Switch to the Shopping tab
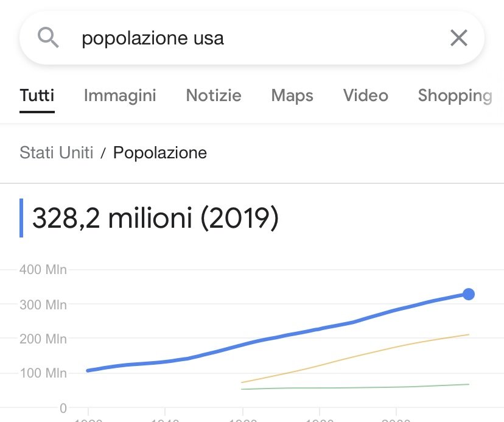504x422 pixels. pos(455,96)
